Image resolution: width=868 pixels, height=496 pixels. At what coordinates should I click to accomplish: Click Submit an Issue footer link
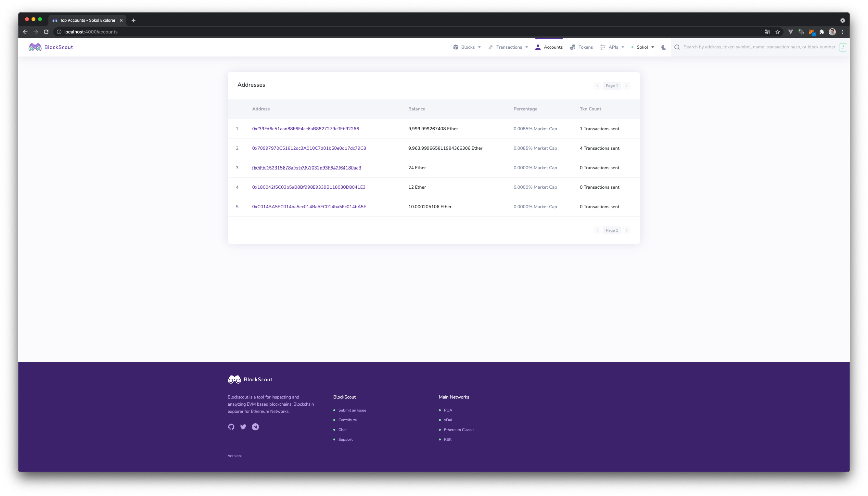coord(352,410)
